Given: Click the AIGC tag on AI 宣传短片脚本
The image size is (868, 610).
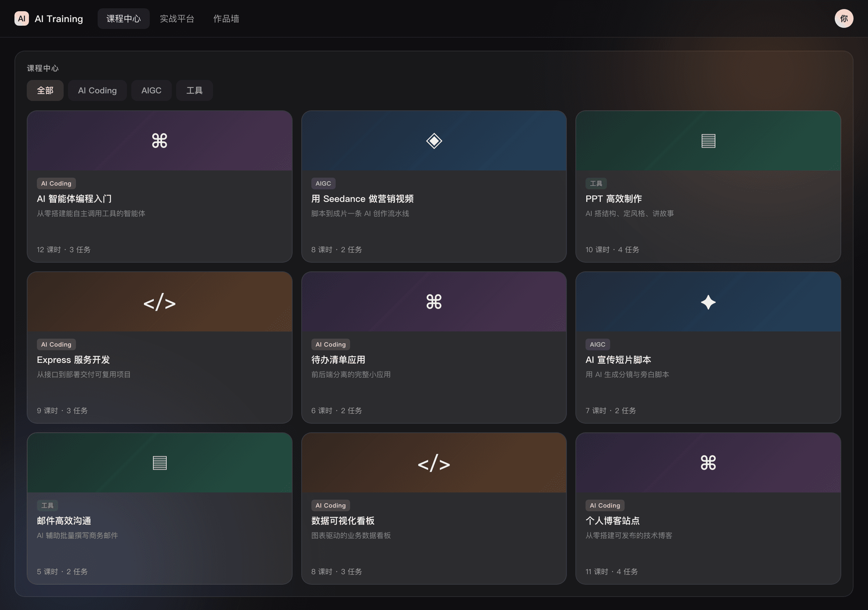Looking at the screenshot, I should [x=598, y=344].
